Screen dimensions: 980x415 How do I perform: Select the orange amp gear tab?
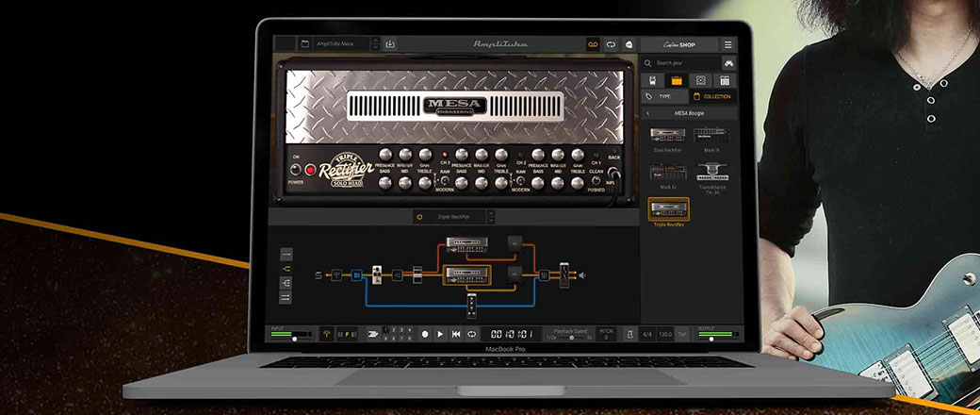click(x=677, y=80)
